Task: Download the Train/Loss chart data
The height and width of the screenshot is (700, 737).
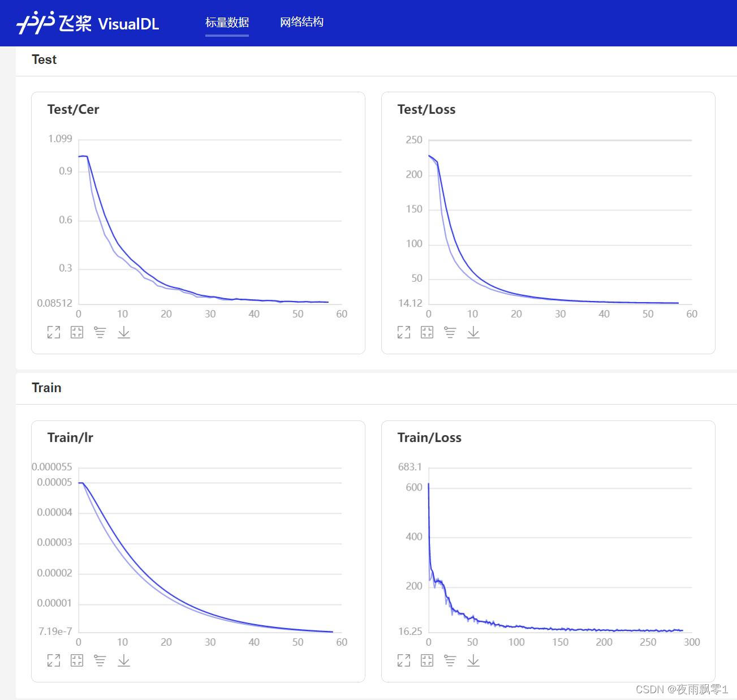Action: tap(473, 660)
